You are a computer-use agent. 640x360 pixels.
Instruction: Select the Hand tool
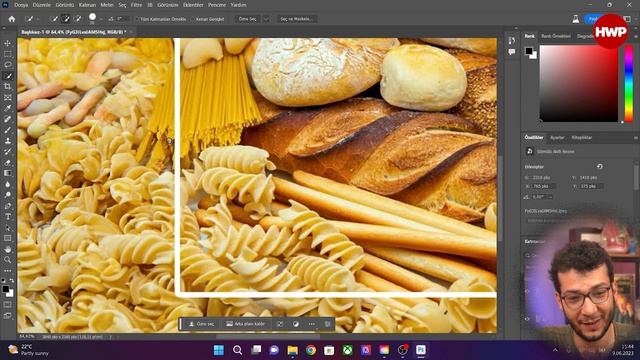click(x=8, y=249)
